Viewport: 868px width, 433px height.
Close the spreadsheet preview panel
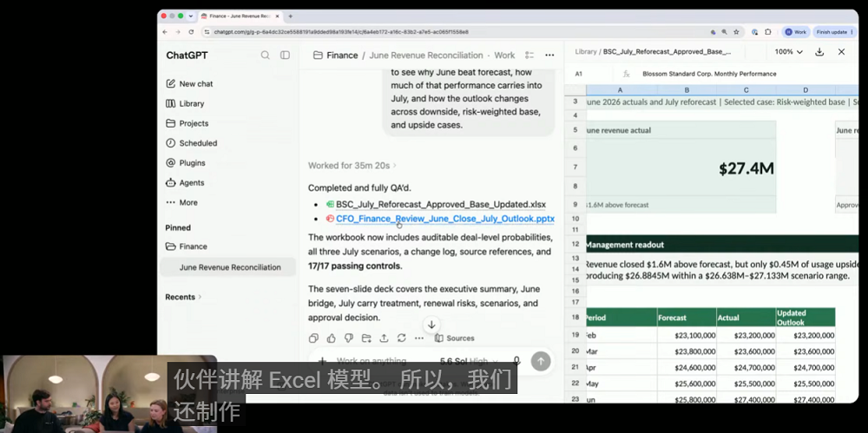tap(841, 51)
